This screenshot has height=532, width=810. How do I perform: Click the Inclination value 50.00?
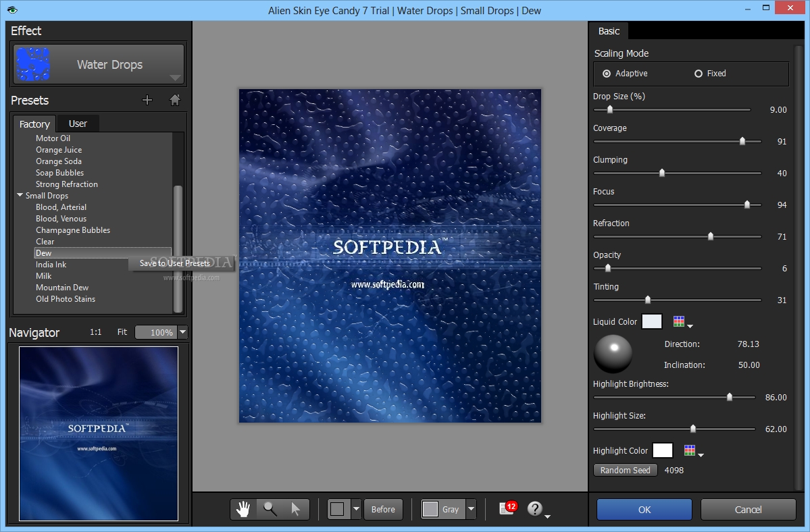(x=749, y=365)
